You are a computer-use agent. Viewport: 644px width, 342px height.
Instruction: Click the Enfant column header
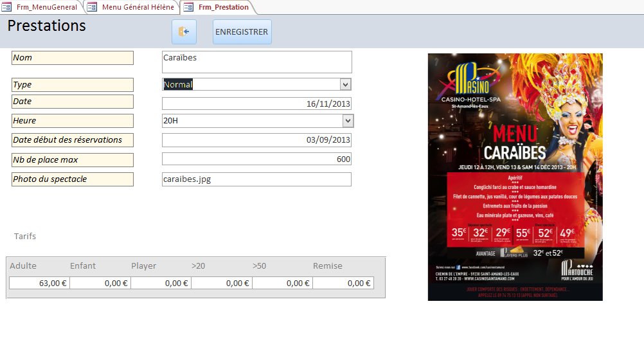pos(82,265)
